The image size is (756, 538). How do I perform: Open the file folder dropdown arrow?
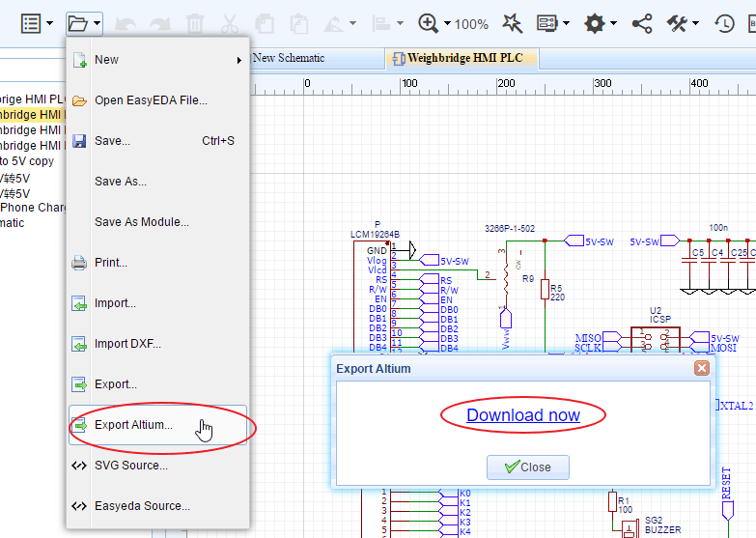pyautogui.click(x=98, y=23)
